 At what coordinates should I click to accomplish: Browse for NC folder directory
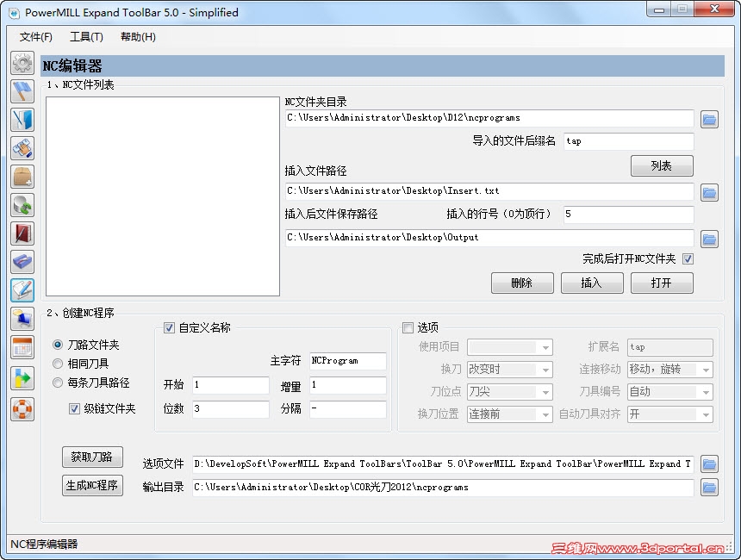709,119
